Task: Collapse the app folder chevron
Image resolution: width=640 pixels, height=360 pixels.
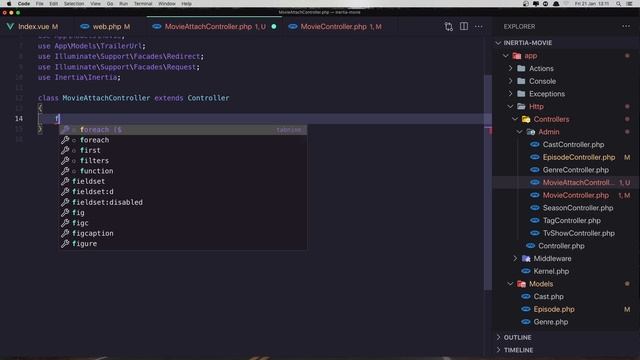Action: tap(506, 56)
